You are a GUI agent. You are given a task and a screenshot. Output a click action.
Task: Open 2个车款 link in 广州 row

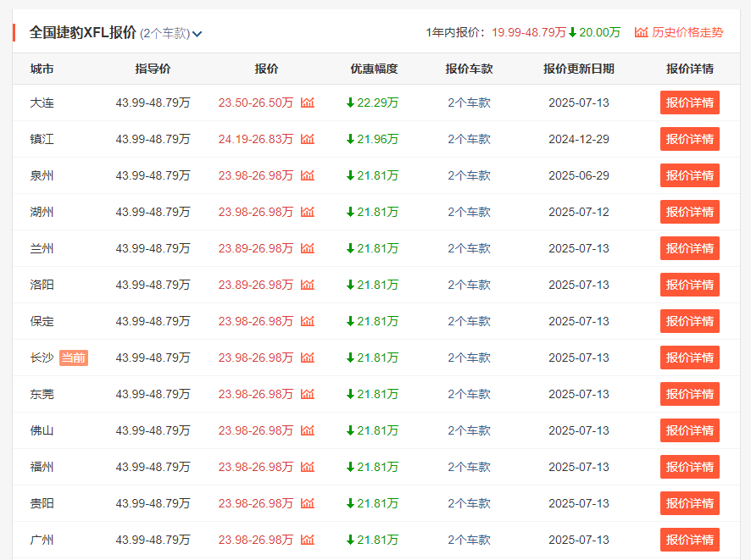469,539
